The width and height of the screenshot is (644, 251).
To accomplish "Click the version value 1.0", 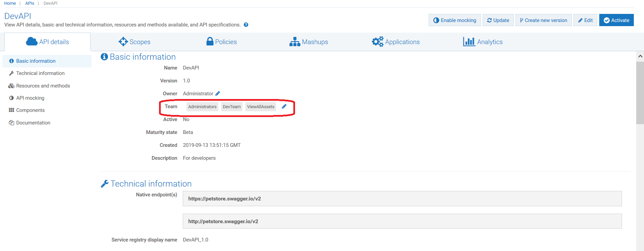I will tap(187, 81).
